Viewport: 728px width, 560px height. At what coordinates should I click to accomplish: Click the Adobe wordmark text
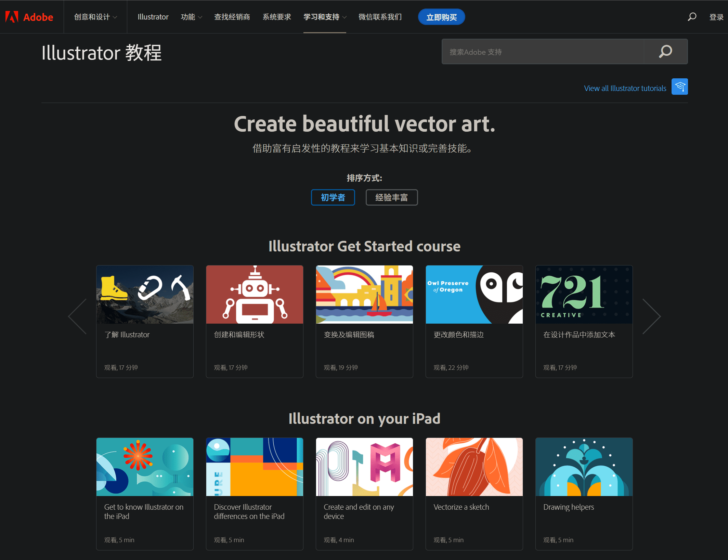click(x=38, y=17)
